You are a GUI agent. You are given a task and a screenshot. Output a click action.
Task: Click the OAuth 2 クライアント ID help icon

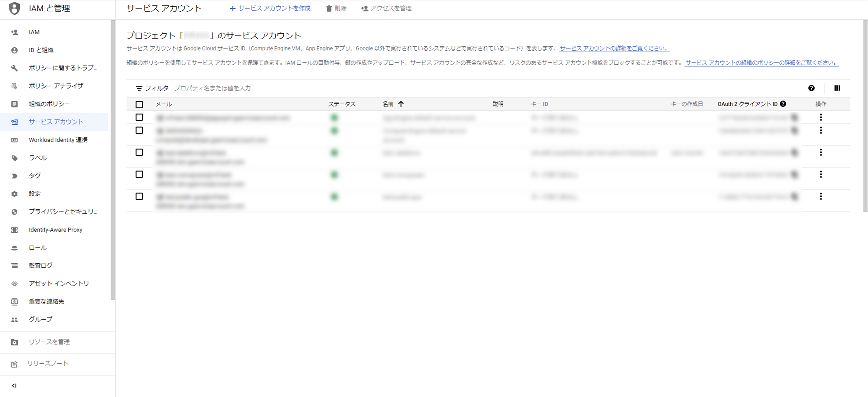pyautogui.click(x=783, y=104)
